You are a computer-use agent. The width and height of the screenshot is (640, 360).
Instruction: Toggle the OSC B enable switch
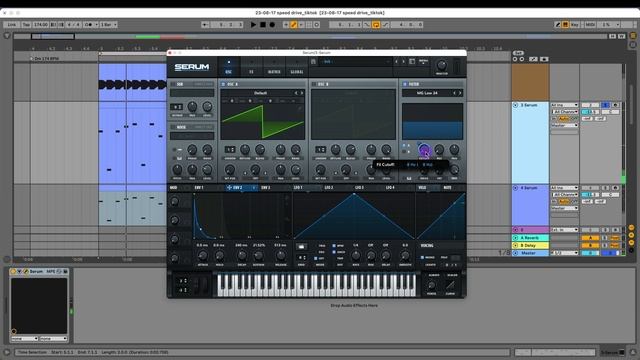(x=313, y=84)
